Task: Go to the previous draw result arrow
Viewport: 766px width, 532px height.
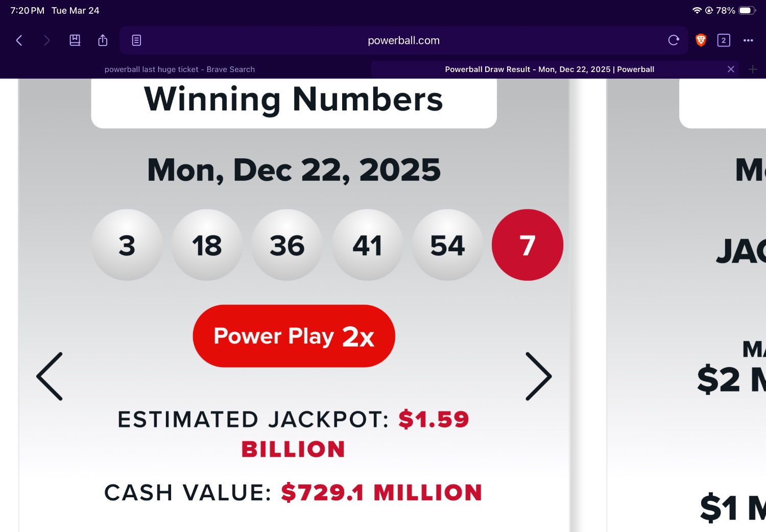Action: point(50,376)
